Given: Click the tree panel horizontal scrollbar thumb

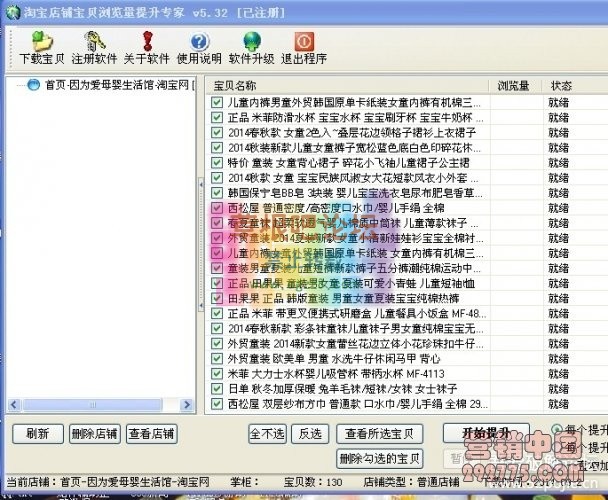Looking at the screenshot, I should (x=93, y=405).
